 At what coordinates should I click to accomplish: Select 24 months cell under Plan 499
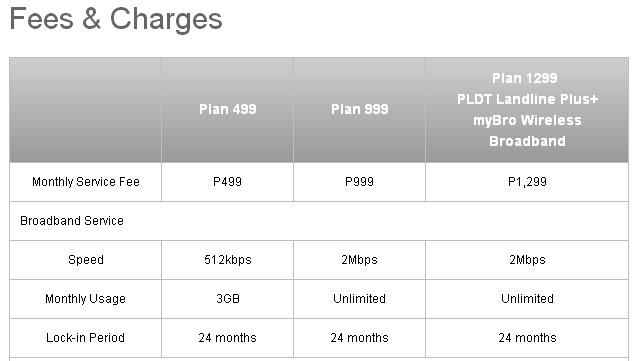(228, 338)
